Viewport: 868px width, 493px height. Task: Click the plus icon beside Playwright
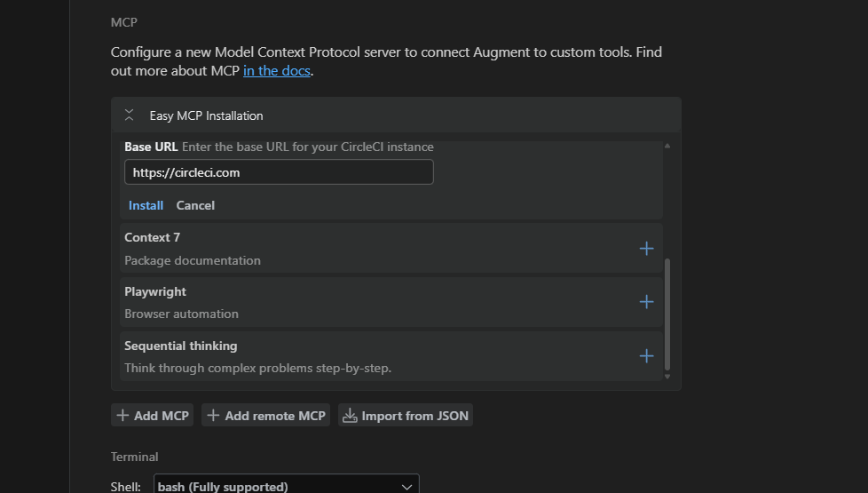coord(646,302)
